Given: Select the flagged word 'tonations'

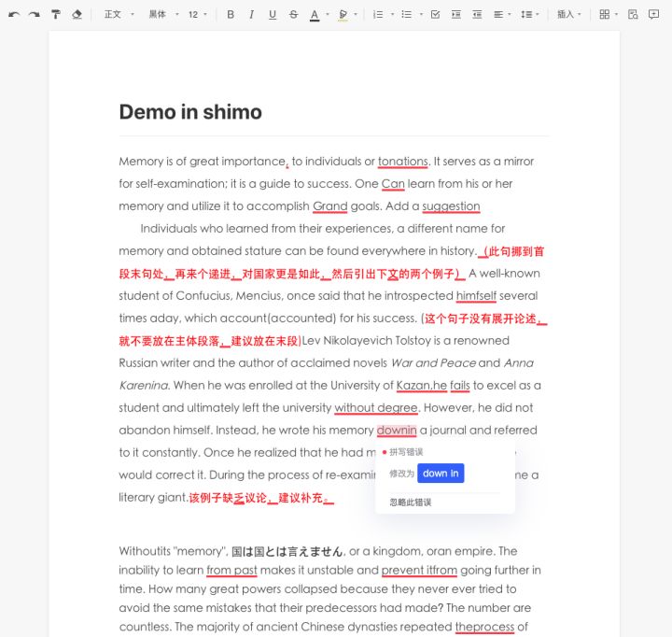Looking at the screenshot, I should click(x=403, y=162).
